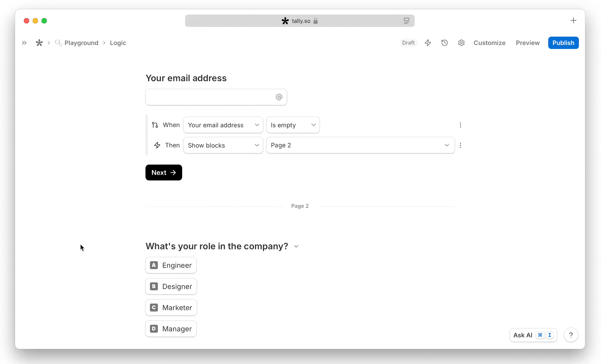Open the Customize panel

pyautogui.click(x=489, y=43)
